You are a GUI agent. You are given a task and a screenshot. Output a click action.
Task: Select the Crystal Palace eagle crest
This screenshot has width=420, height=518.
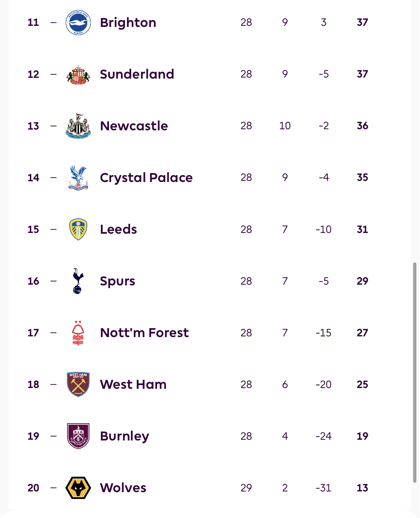click(x=78, y=178)
